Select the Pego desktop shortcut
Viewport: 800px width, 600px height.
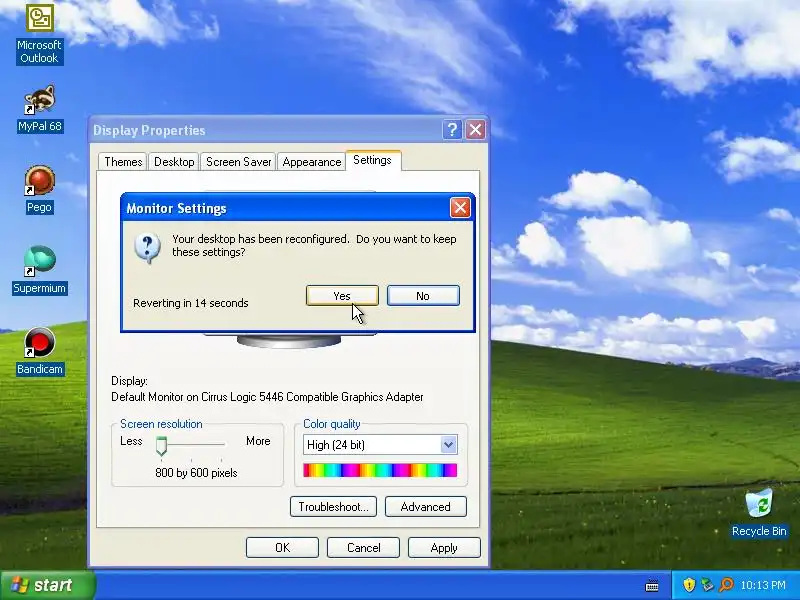(x=39, y=190)
